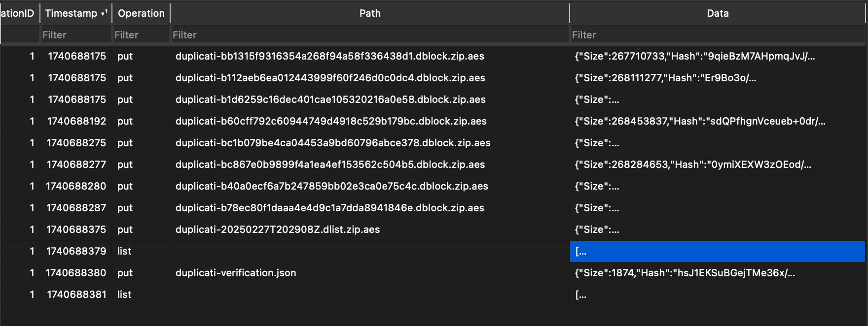
Task: Select timestamp 1740688275
Action: 76,143
